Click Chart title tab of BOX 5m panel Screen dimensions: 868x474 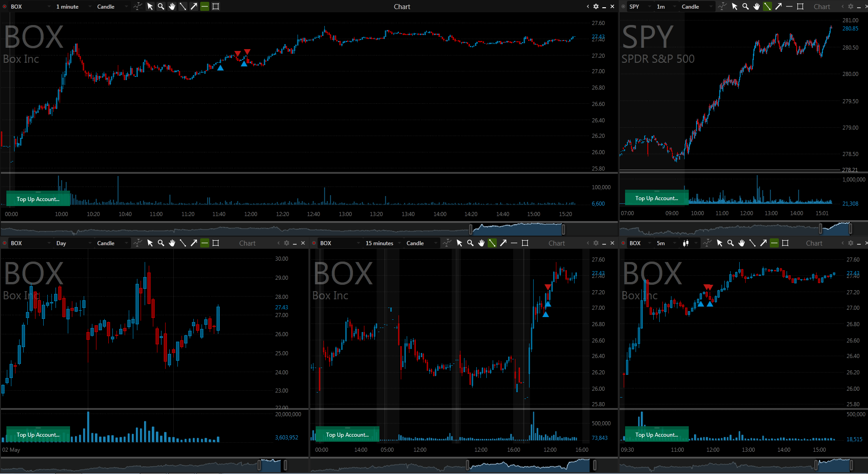point(814,243)
